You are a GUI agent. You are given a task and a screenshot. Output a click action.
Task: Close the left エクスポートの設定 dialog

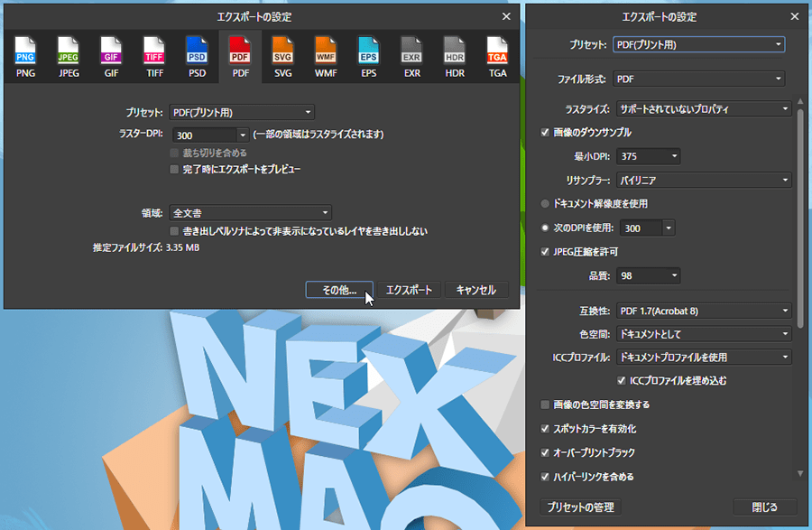tap(506, 16)
